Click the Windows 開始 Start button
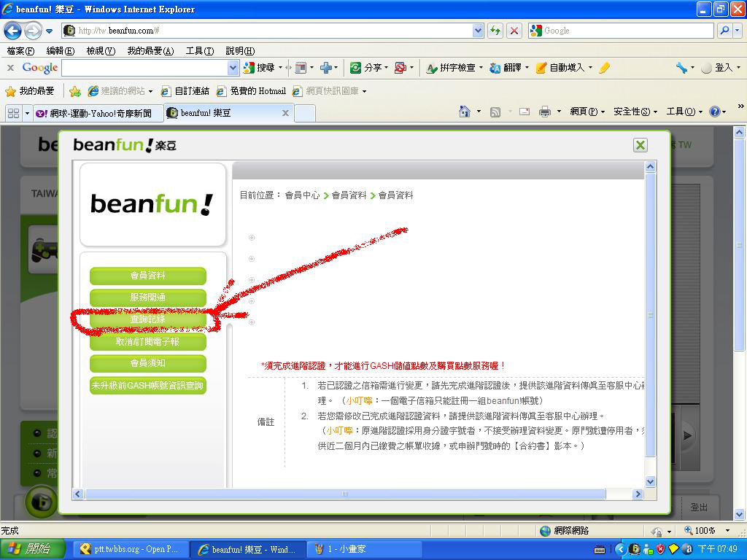This screenshot has width=747, height=560. tap(32, 549)
